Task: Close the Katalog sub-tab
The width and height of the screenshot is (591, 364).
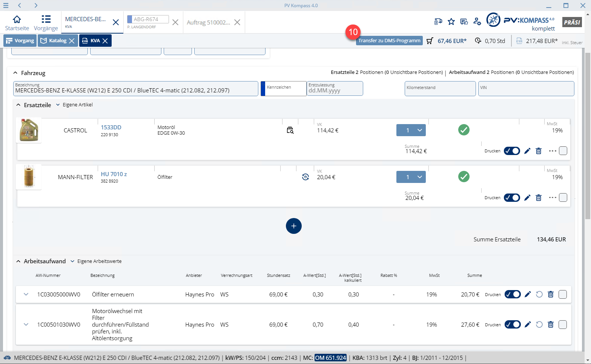Action: coord(72,41)
